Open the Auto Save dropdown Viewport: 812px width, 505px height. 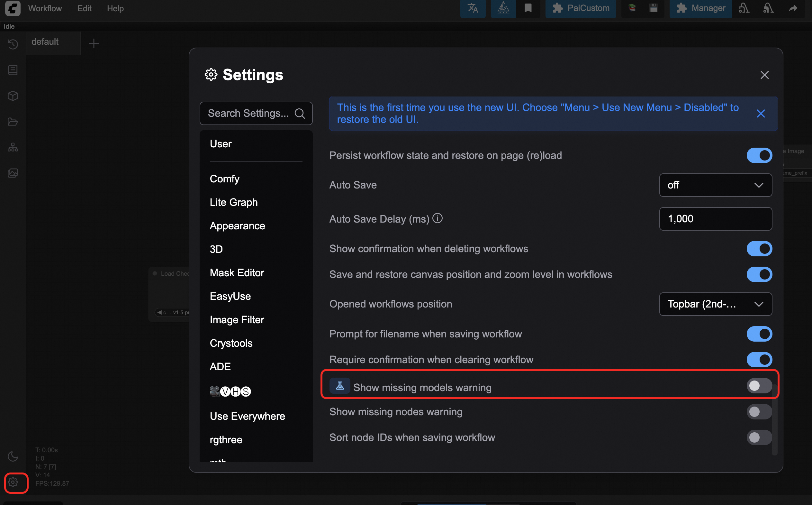(715, 185)
